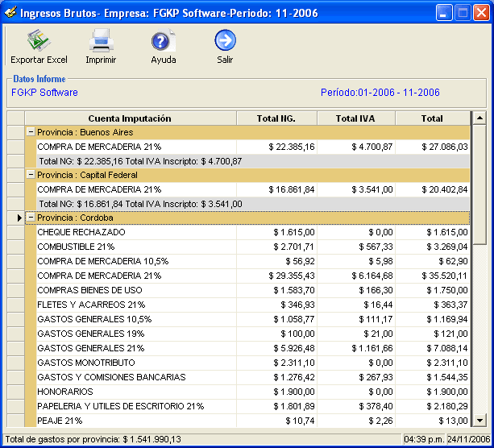
Task: Click the scrollbar down arrow
Action: coord(479,421)
